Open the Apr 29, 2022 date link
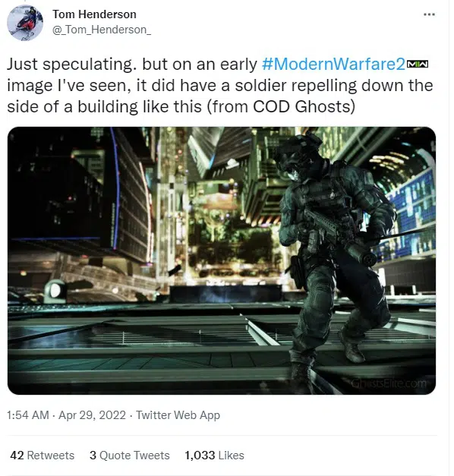The height and width of the screenshot is (476, 454). click(92, 415)
